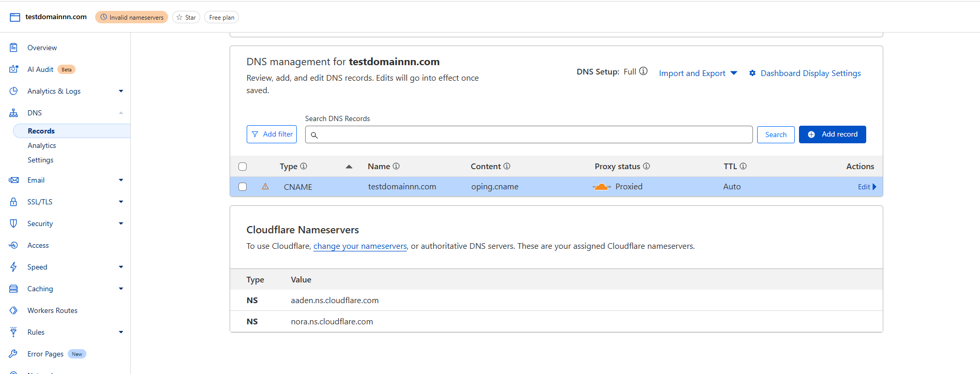Click the Auto TTL cell

pos(732,187)
